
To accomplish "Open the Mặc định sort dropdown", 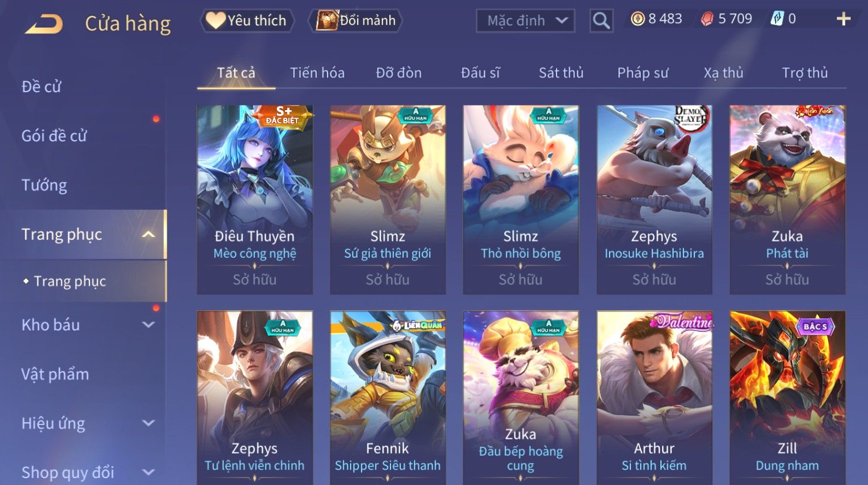I will pos(525,21).
